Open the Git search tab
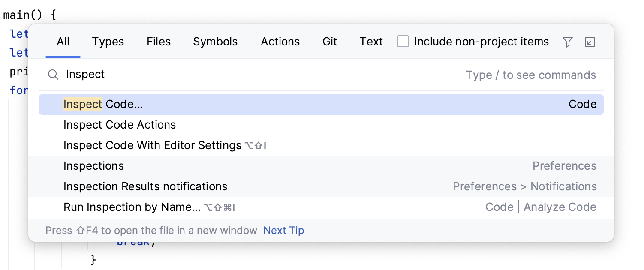The image size is (644, 270). 329,42
